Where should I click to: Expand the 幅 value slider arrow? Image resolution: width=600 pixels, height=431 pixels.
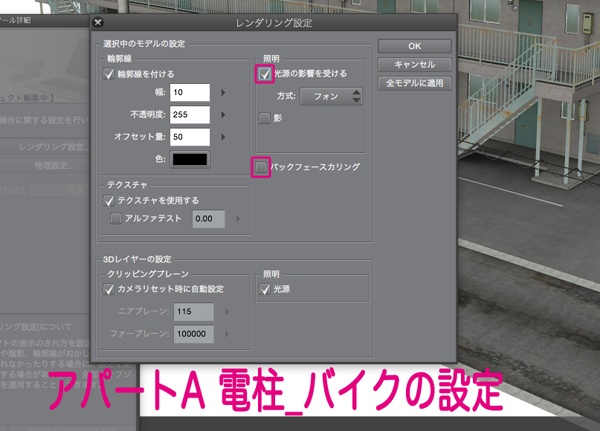[223, 93]
